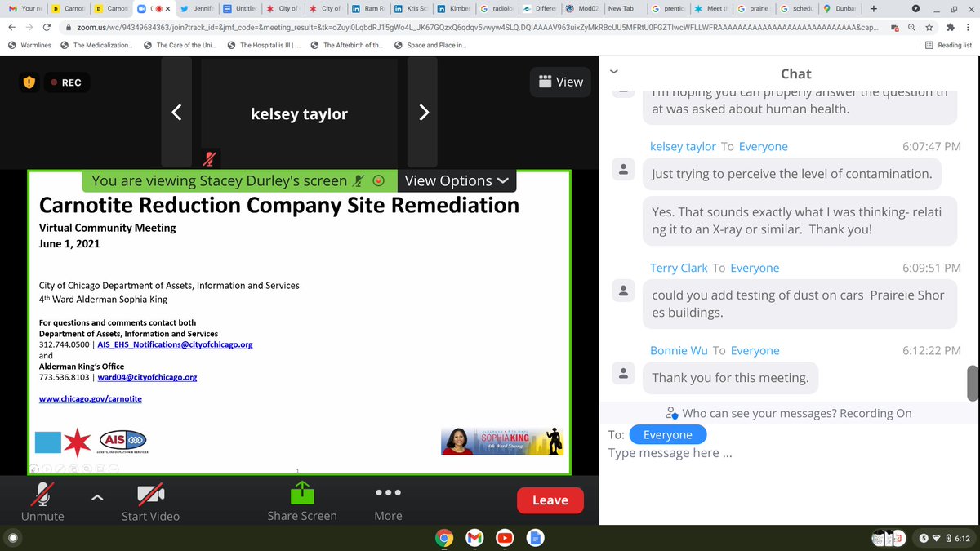The width and height of the screenshot is (980, 551).
Task: Leave the Zoom meeting
Action: click(x=550, y=500)
